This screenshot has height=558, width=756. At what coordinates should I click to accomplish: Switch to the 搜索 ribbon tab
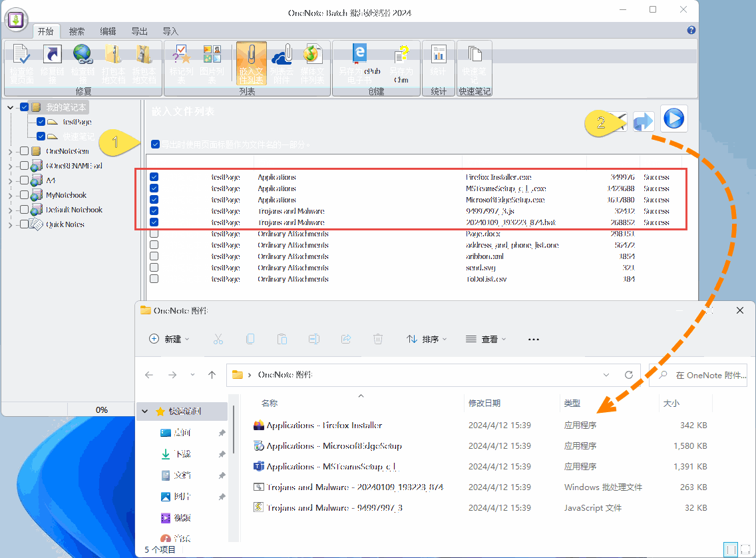click(77, 31)
